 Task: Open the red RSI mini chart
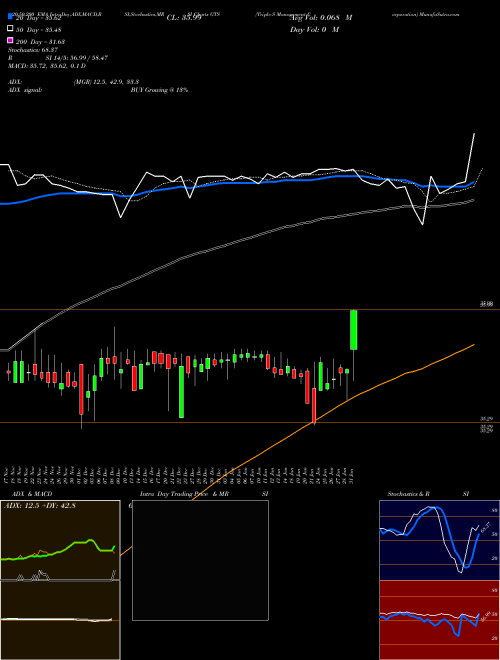[439, 620]
